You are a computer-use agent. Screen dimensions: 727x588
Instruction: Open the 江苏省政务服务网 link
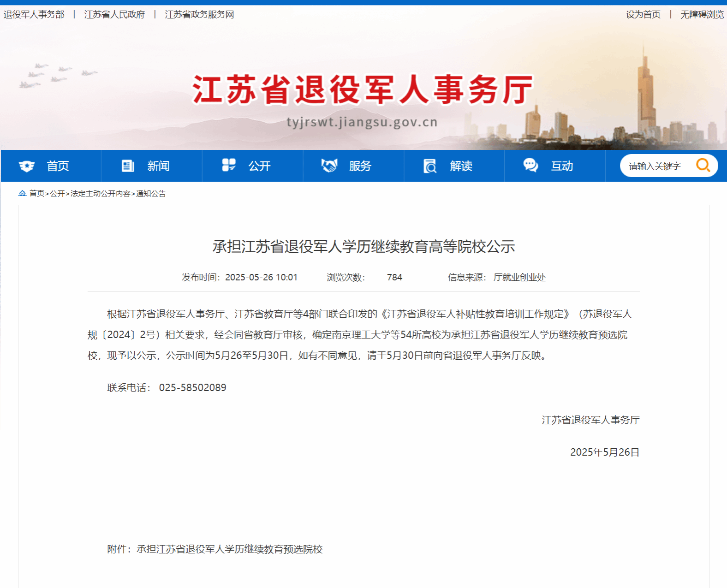pos(199,15)
